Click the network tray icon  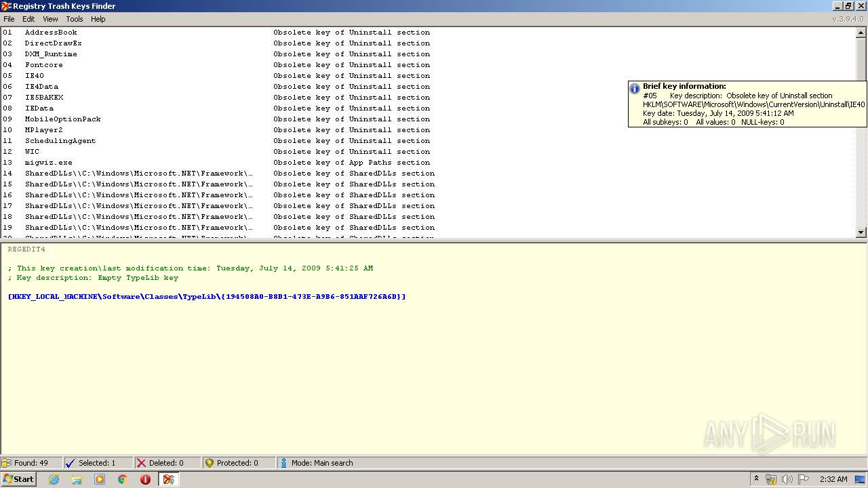click(x=771, y=479)
